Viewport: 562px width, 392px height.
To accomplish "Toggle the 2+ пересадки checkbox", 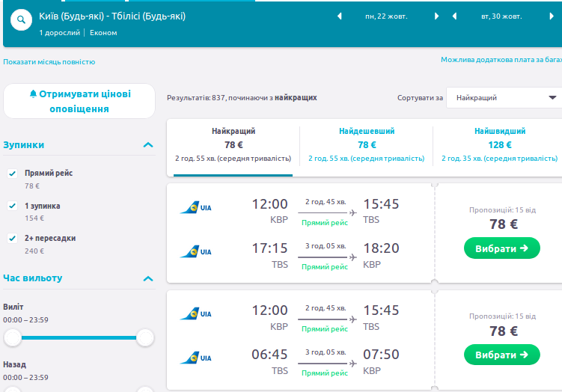I will click(13, 238).
